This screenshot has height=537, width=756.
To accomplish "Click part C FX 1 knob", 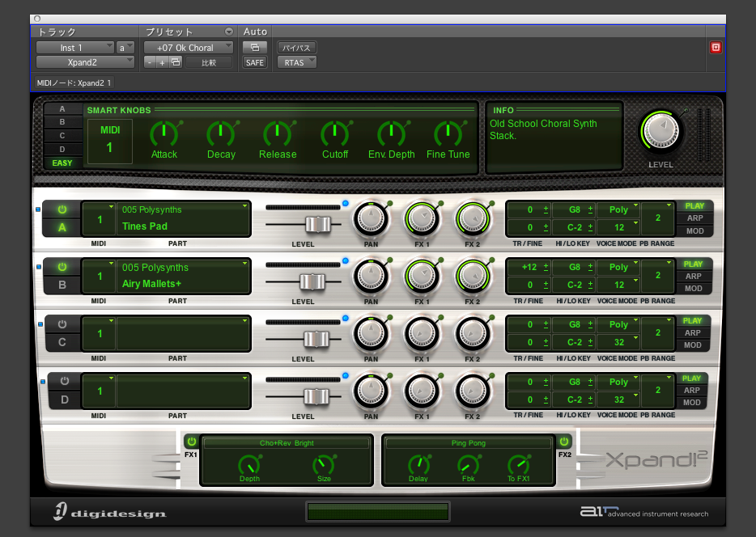I will 422,334.
